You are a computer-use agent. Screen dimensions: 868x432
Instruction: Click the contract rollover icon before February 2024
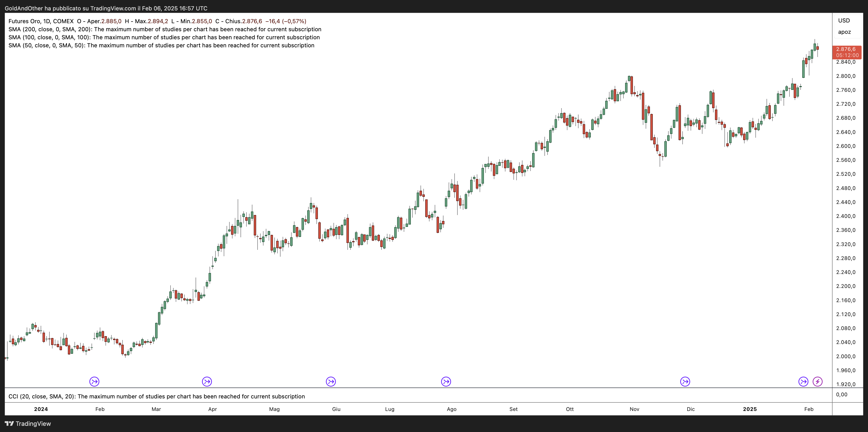tap(94, 381)
